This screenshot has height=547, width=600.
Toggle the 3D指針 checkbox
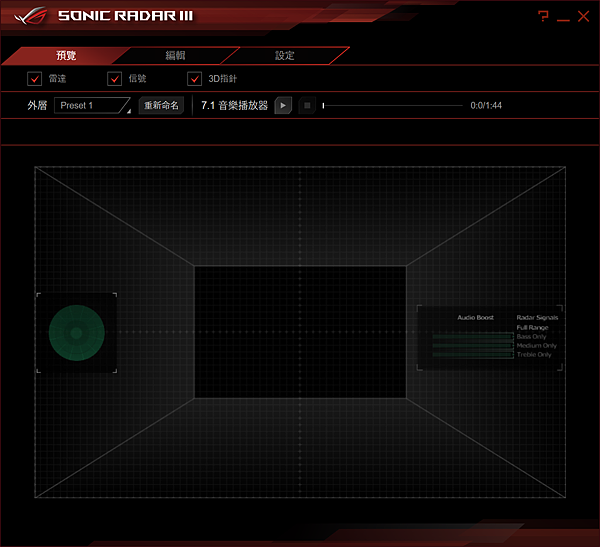[194, 79]
